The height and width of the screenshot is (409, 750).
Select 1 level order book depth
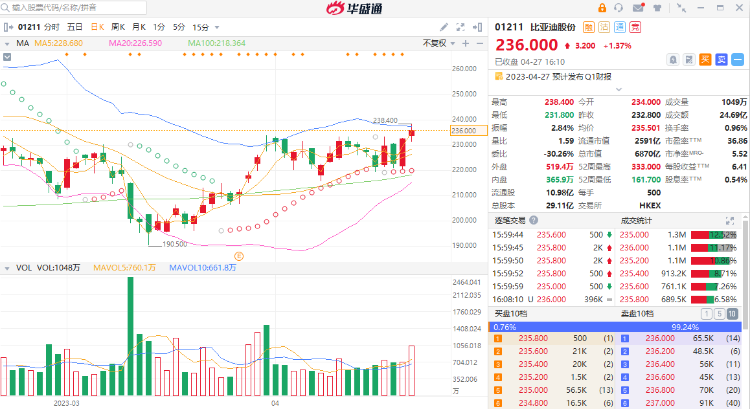coord(706,314)
